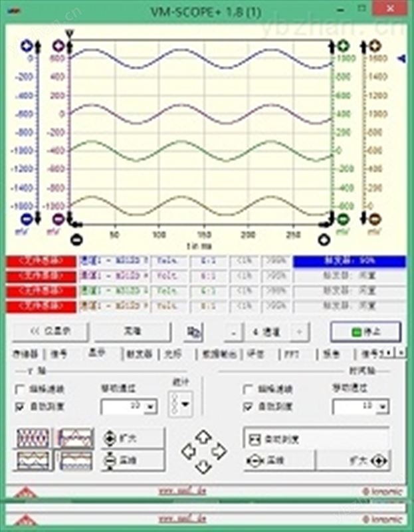
Task: Click the red house logo icon in footer
Action: pyautogui.click(x=26, y=491)
